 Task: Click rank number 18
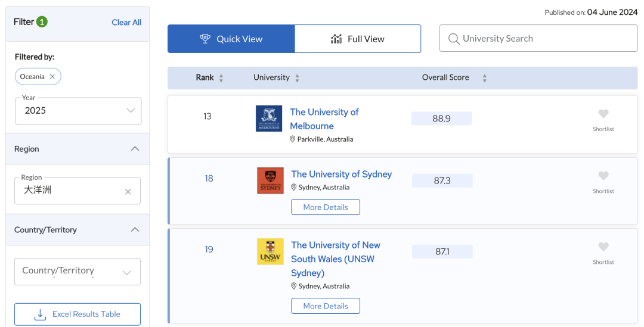pos(209,179)
